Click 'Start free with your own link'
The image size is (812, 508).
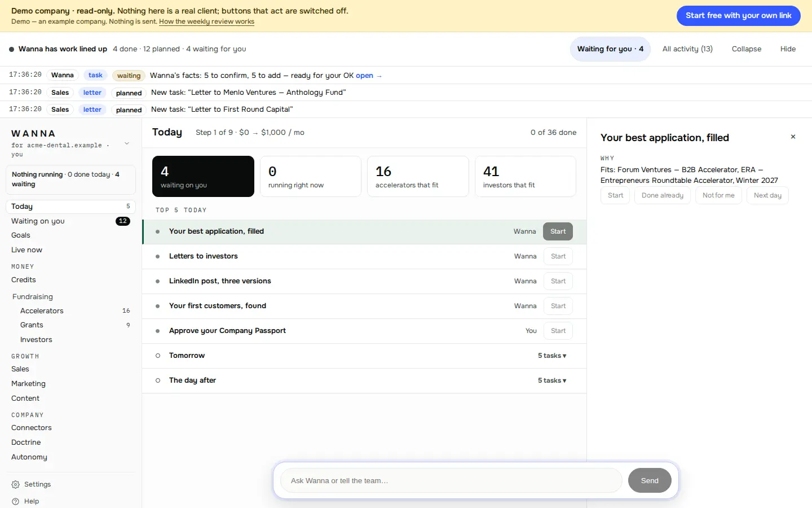[x=739, y=16]
